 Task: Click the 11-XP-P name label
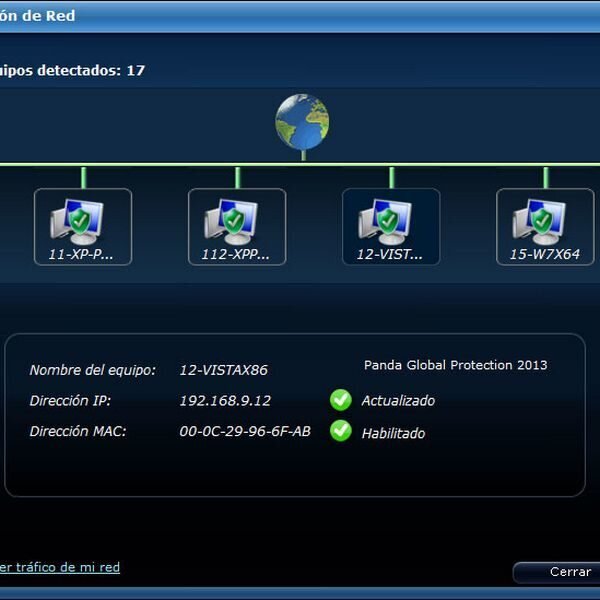tap(82, 254)
